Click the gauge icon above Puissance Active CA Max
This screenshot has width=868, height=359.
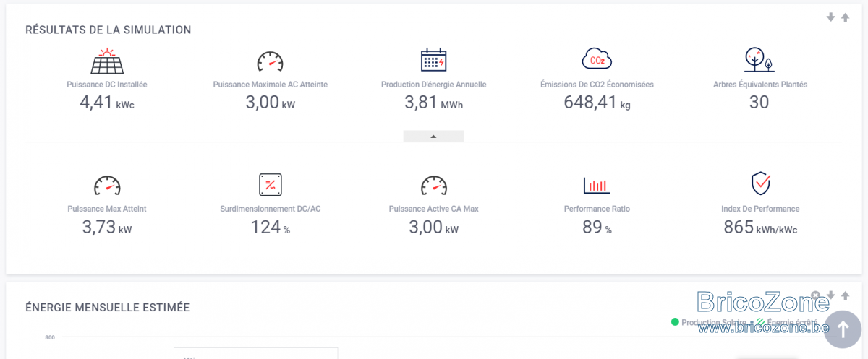click(x=433, y=186)
